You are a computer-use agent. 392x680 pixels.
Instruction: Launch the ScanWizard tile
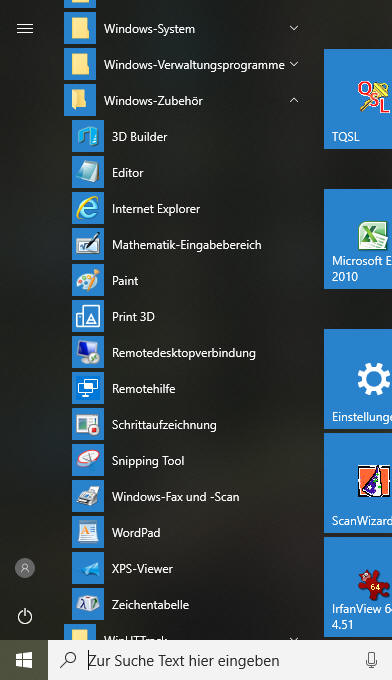[x=358, y=483]
